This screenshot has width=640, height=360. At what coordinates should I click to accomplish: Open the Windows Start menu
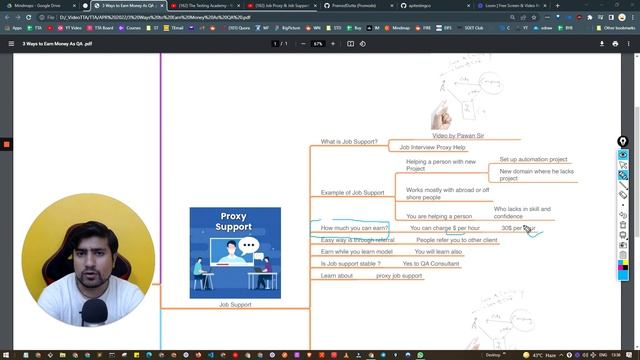click(5, 355)
